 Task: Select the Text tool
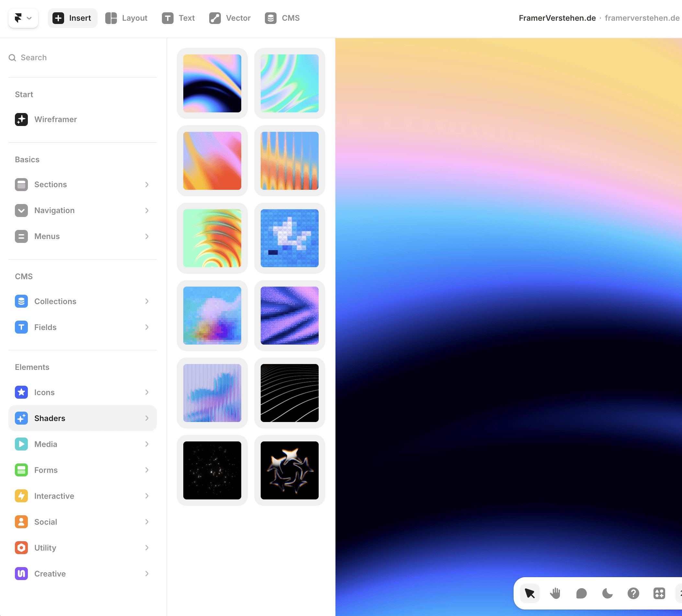178,18
